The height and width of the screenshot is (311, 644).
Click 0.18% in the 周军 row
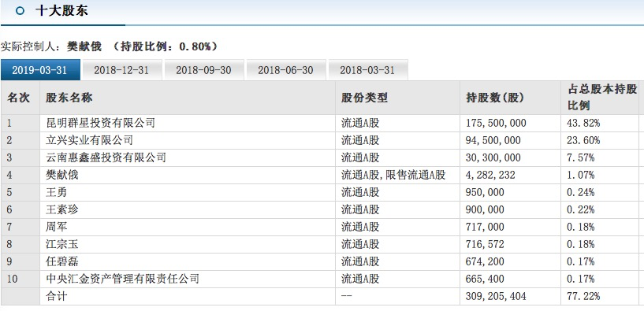point(581,228)
